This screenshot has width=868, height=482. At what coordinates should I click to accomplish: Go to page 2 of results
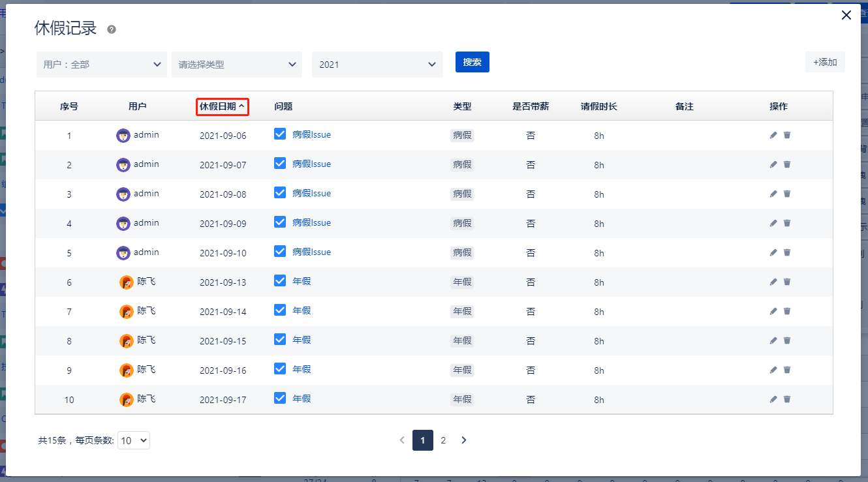click(443, 440)
